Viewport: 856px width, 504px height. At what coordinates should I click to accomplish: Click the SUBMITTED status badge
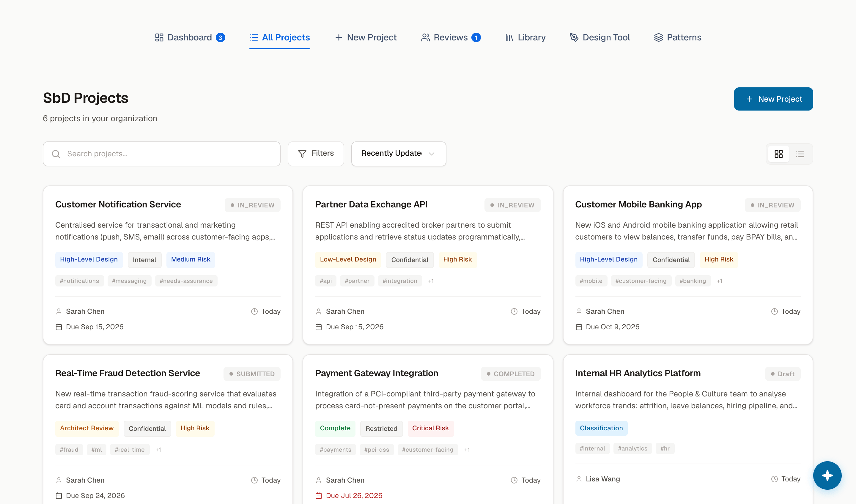point(252,374)
